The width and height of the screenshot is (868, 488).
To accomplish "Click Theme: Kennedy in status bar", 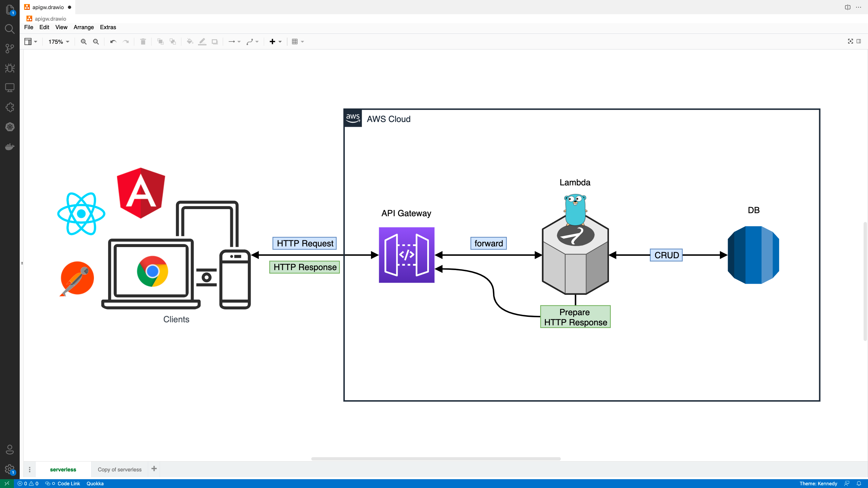I will coord(818,484).
